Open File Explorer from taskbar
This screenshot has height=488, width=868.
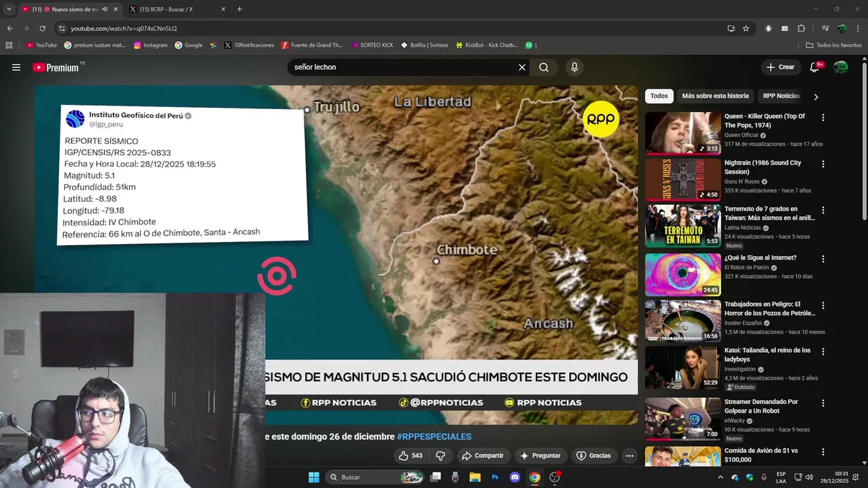(475, 477)
